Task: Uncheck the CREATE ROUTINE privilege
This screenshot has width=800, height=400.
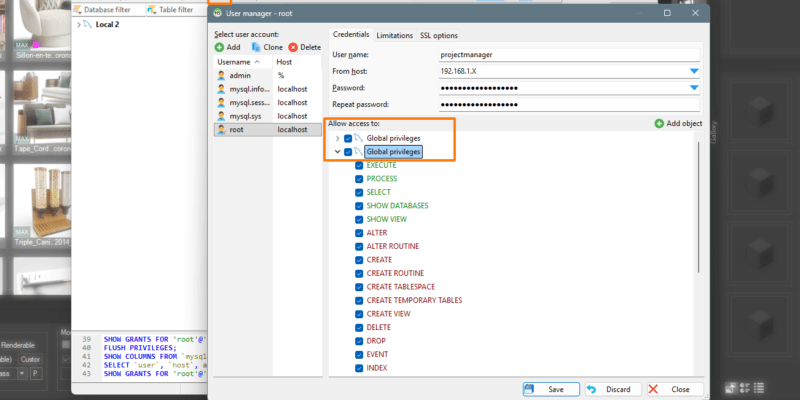Action: point(359,273)
